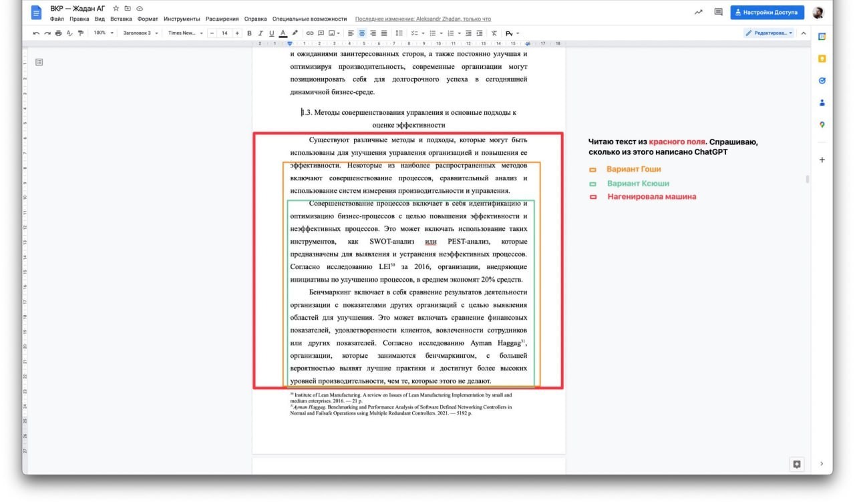Open Google Tasks side panel
The height and width of the screenshot is (504, 855).
822,81
